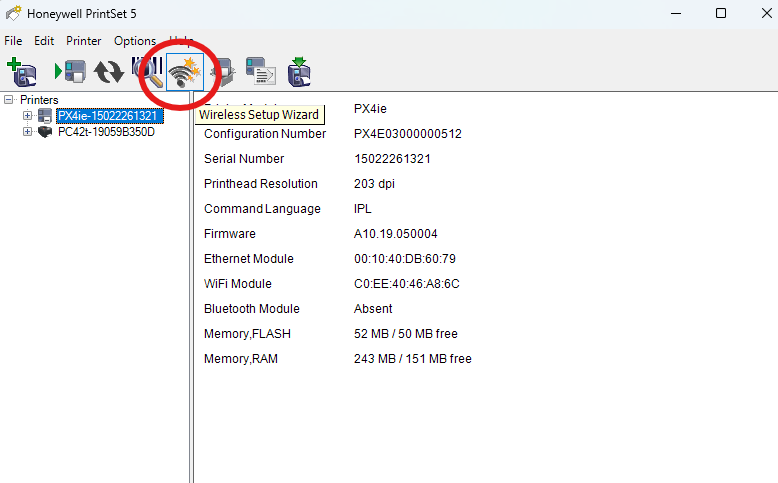This screenshot has width=778, height=483.
Task: Click the 00:10:40:DB:60:79 MAC address
Action: [405, 259]
